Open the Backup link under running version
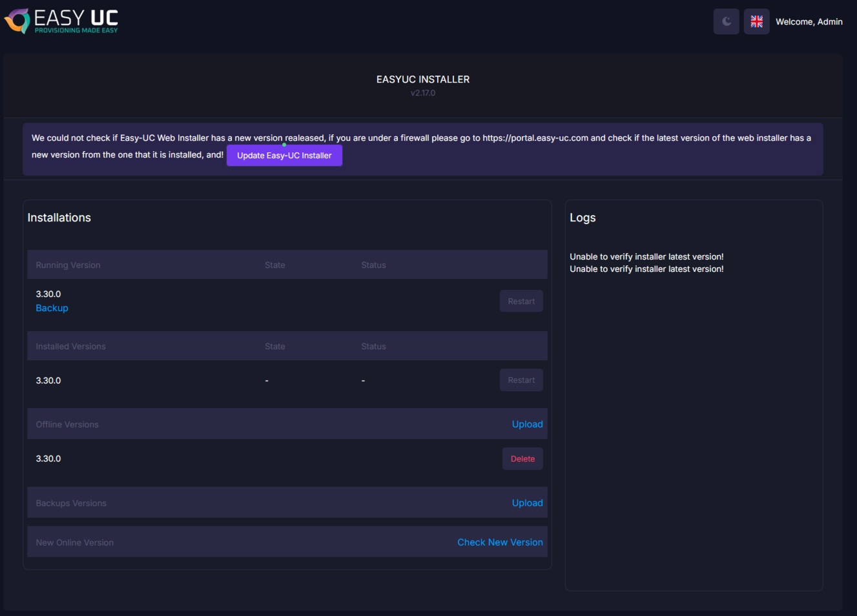 tap(52, 308)
